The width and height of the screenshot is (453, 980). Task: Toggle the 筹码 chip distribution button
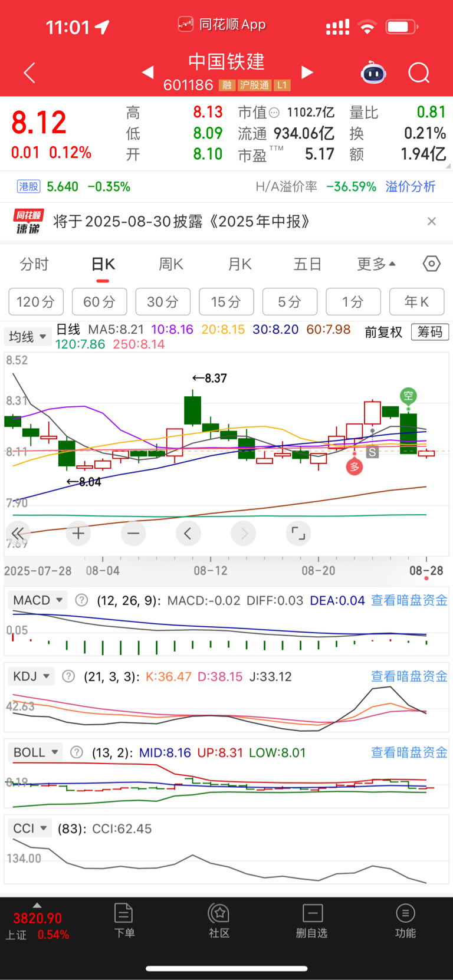coord(430,332)
